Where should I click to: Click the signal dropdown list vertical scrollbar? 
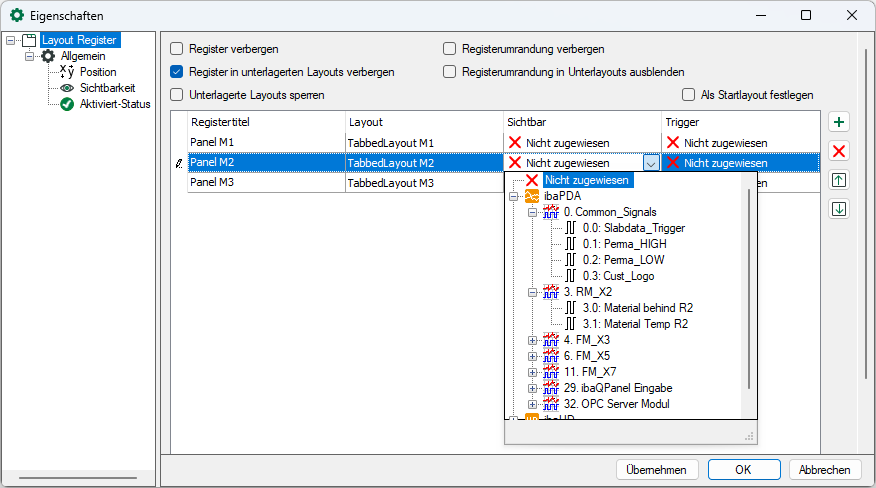point(749,290)
